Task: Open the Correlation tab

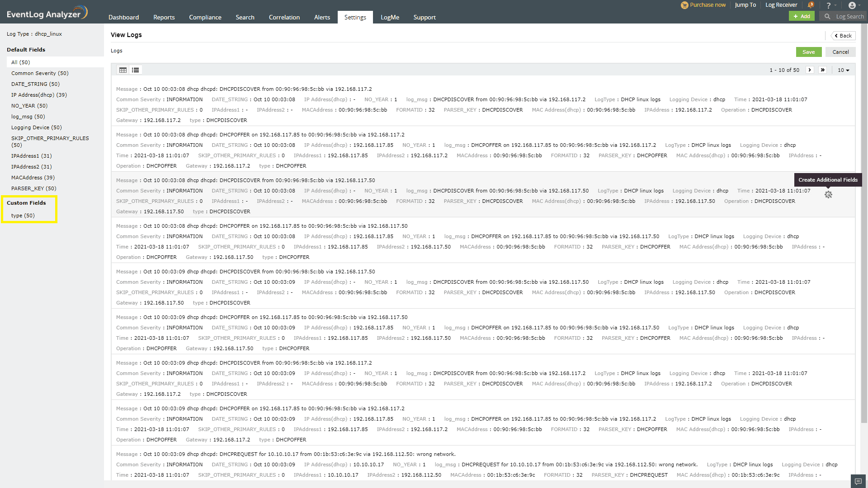Action: tap(284, 17)
